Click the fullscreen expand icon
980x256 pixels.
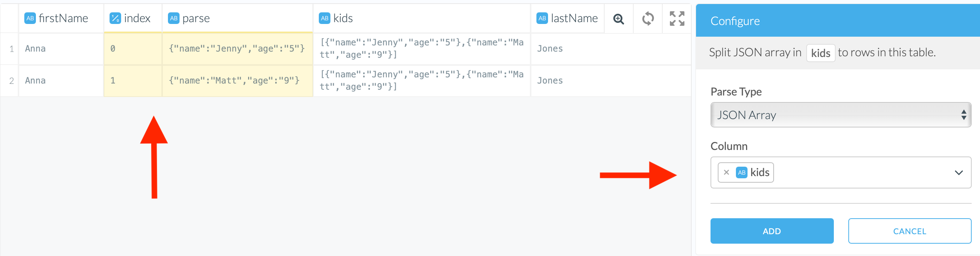pyautogui.click(x=677, y=19)
